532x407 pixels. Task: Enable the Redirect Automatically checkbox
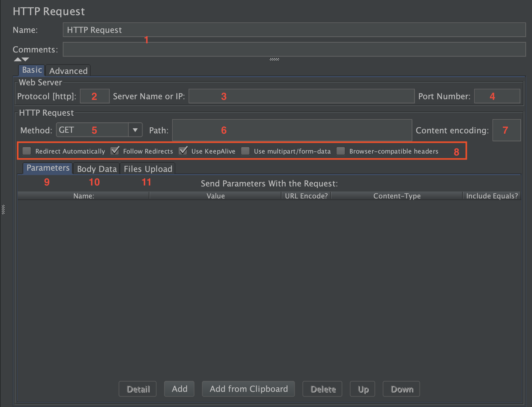[x=27, y=151]
